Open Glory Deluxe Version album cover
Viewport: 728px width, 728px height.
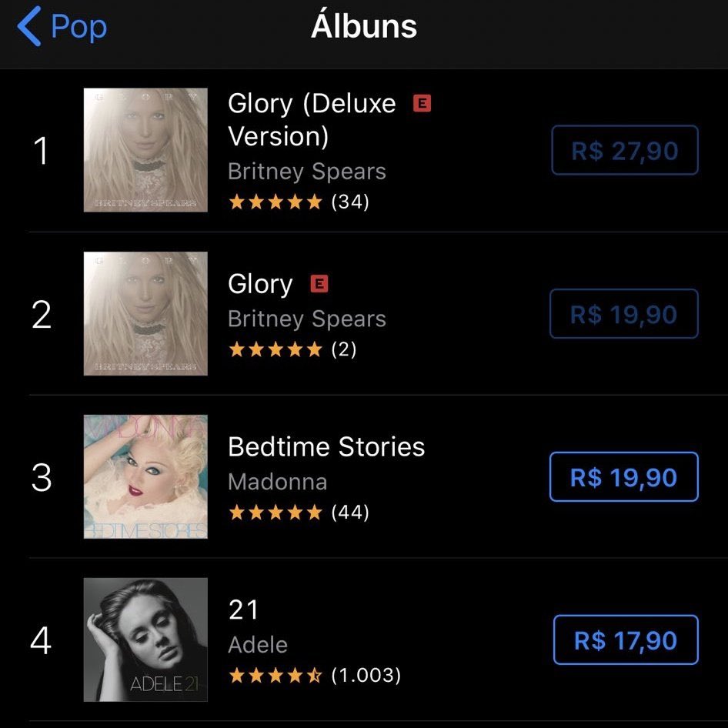[145, 150]
